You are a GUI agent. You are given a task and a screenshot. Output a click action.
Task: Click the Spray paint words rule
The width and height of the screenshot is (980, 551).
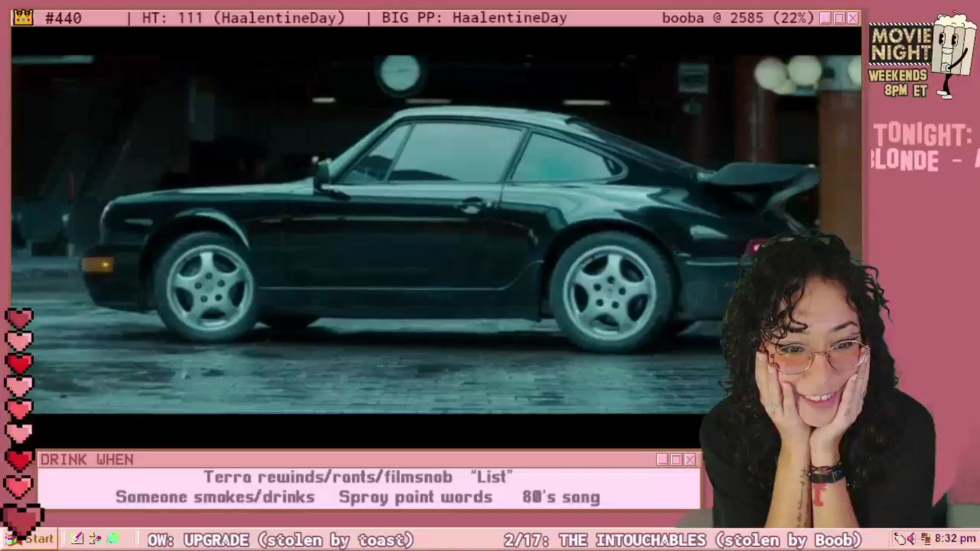tap(415, 497)
